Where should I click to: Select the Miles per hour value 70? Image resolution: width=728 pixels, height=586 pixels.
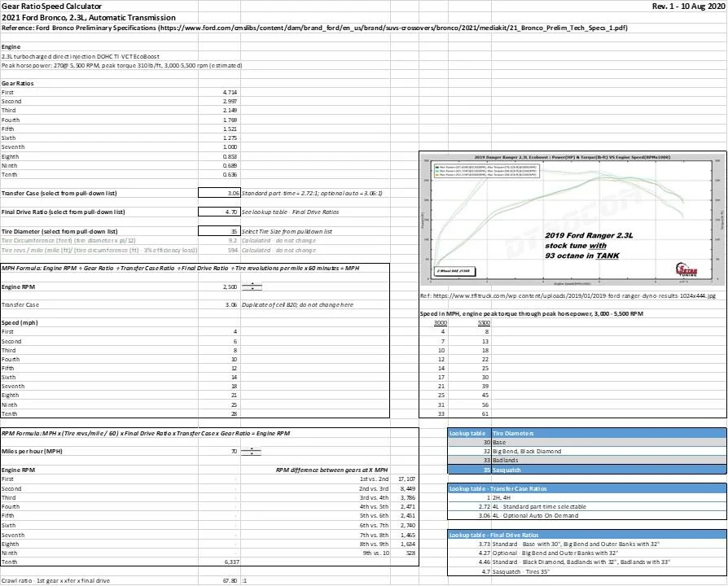(219, 451)
